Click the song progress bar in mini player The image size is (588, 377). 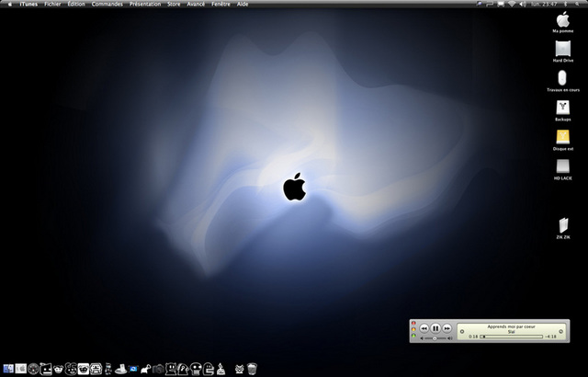512,337
